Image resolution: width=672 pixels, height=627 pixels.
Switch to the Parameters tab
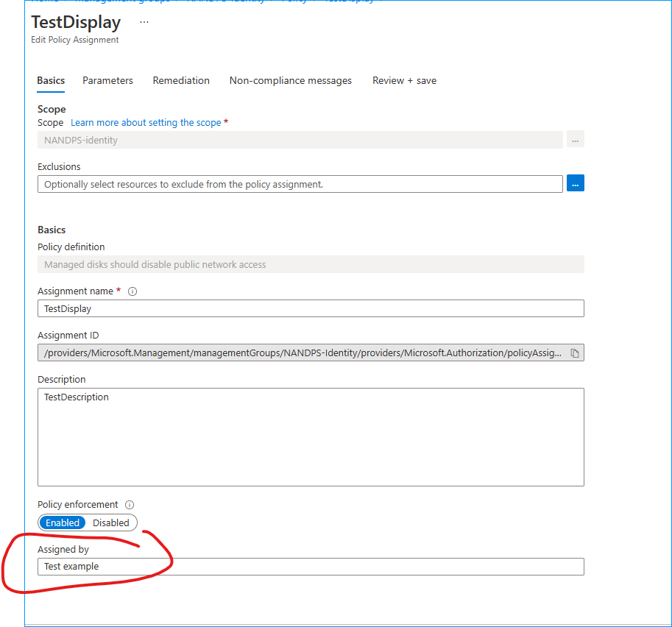click(x=107, y=80)
